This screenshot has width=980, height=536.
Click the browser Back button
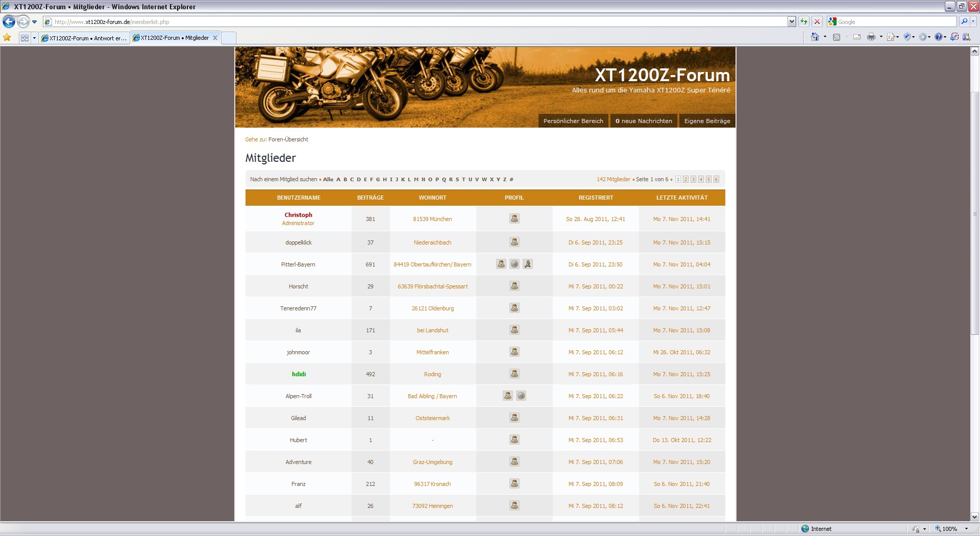[x=9, y=21]
